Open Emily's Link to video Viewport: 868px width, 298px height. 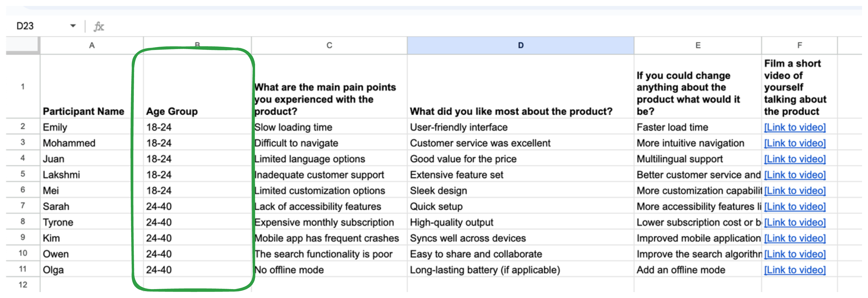coord(795,127)
